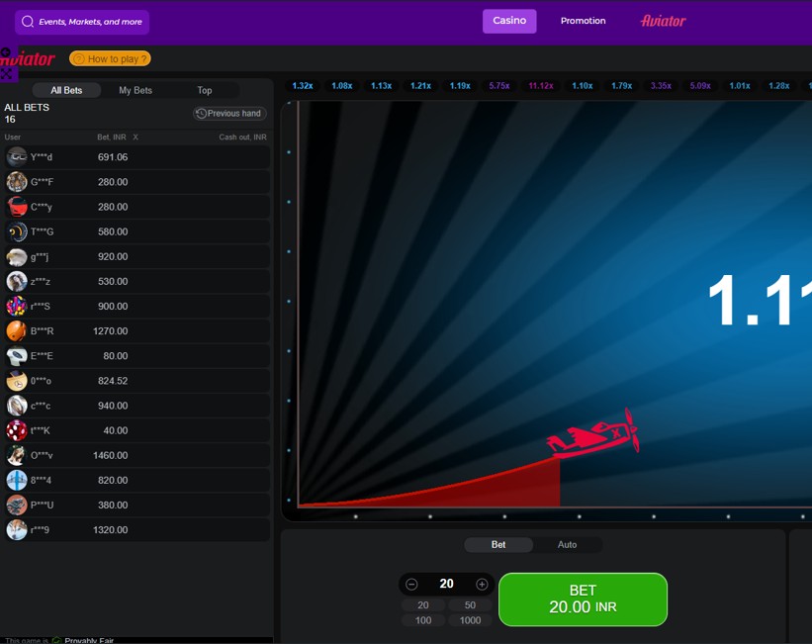Open the Casino menu item
812x644 pixels.
click(x=509, y=21)
